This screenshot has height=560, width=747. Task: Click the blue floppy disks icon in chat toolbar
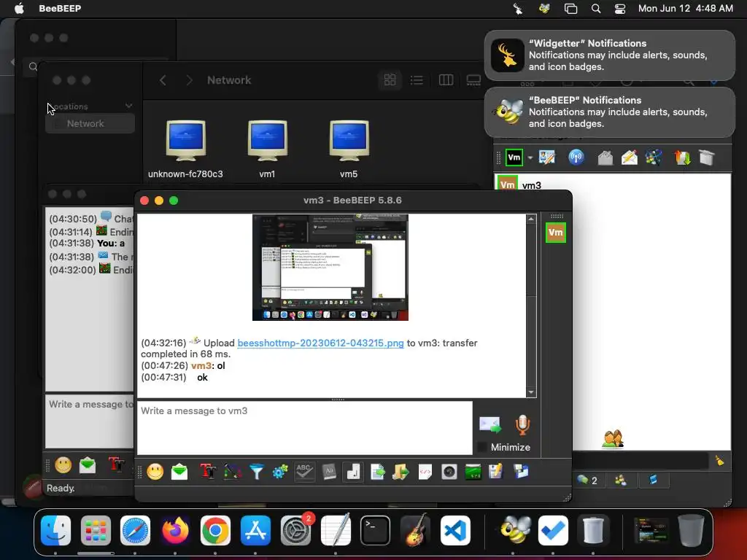(x=521, y=472)
